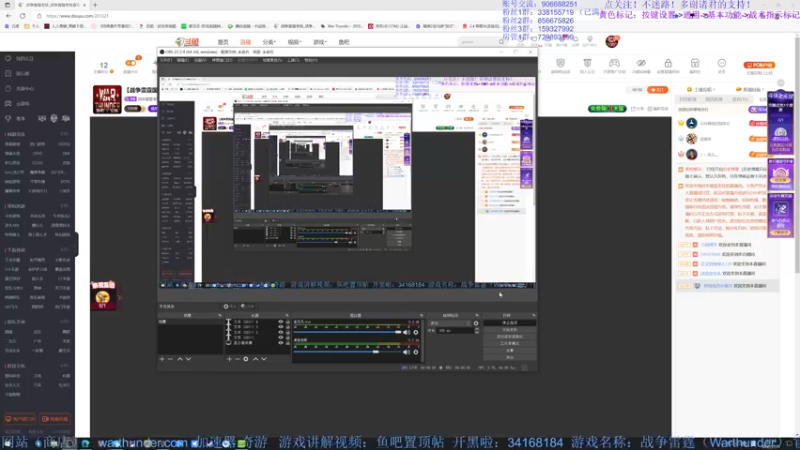Add a new scene with the Scenes plus icon
The image size is (800, 450).
coord(162,359)
